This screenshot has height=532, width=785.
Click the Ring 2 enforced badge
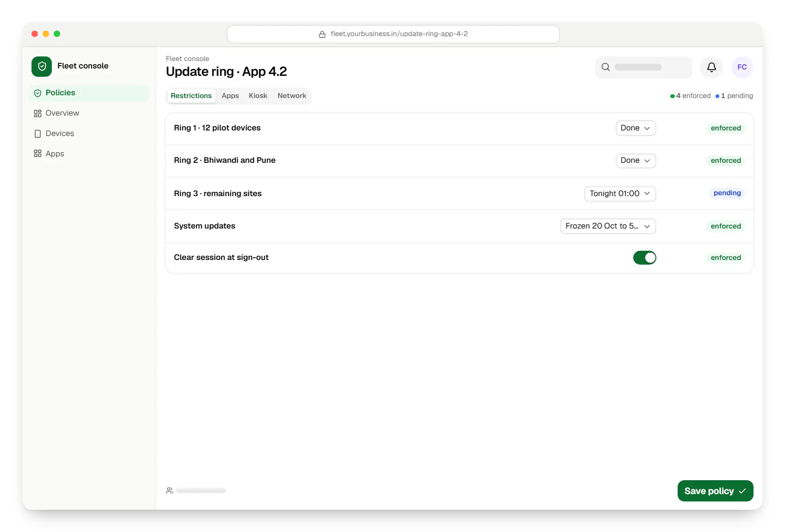(x=726, y=161)
